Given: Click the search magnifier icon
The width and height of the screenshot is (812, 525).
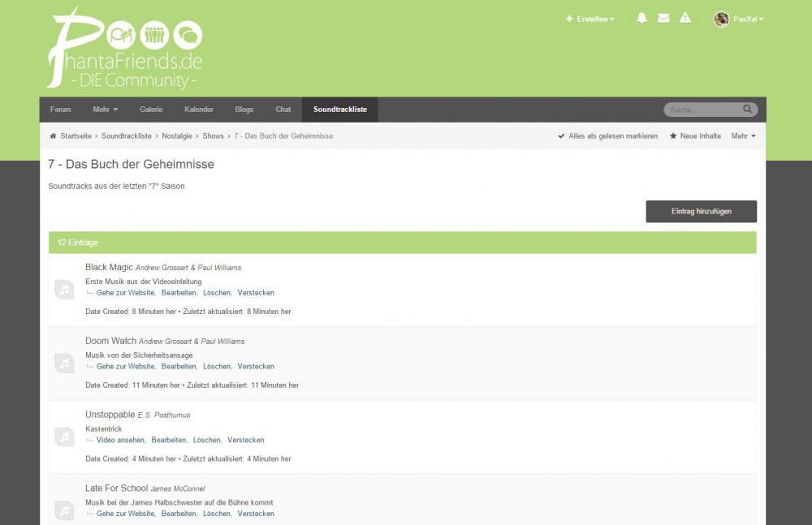Looking at the screenshot, I should [747, 110].
